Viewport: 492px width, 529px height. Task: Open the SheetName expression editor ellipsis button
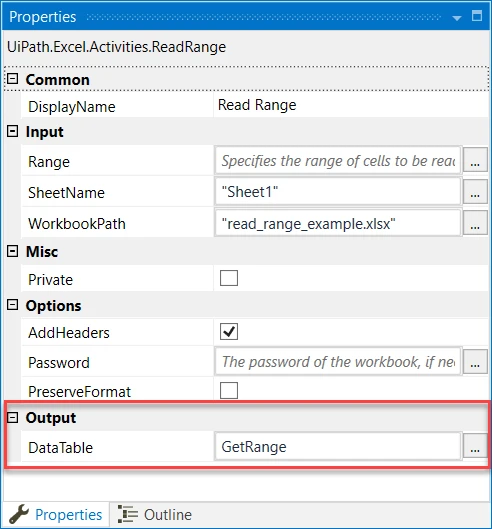tap(475, 191)
